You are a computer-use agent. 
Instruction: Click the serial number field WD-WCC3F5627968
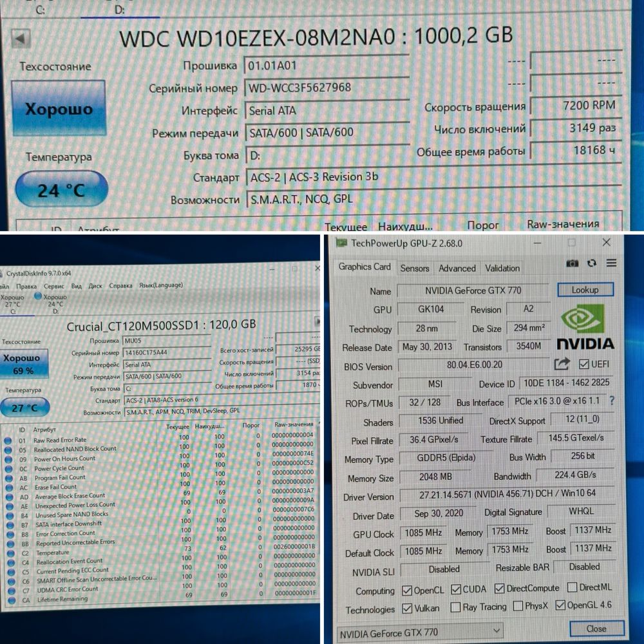(327, 88)
